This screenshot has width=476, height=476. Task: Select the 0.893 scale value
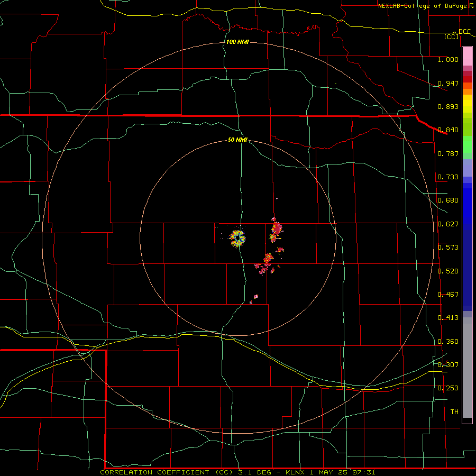448,106
